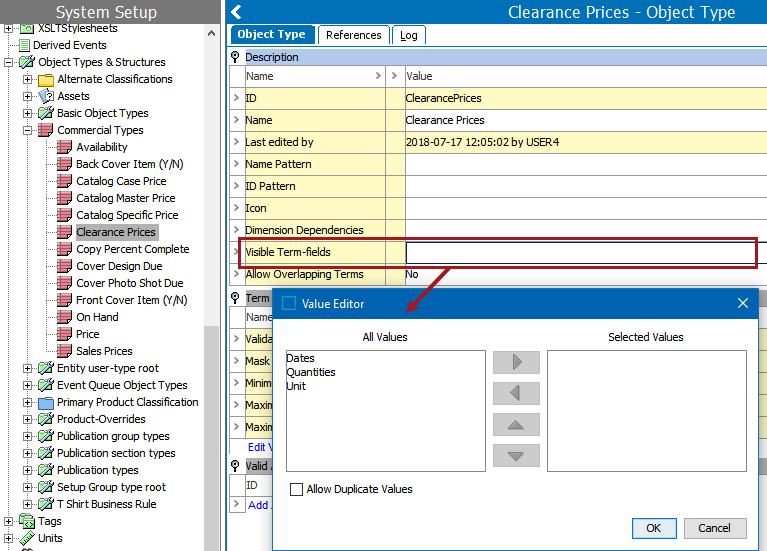The width and height of the screenshot is (767, 551).
Task: Click the Primary Product Classification folder icon
Action: (x=45, y=403)
